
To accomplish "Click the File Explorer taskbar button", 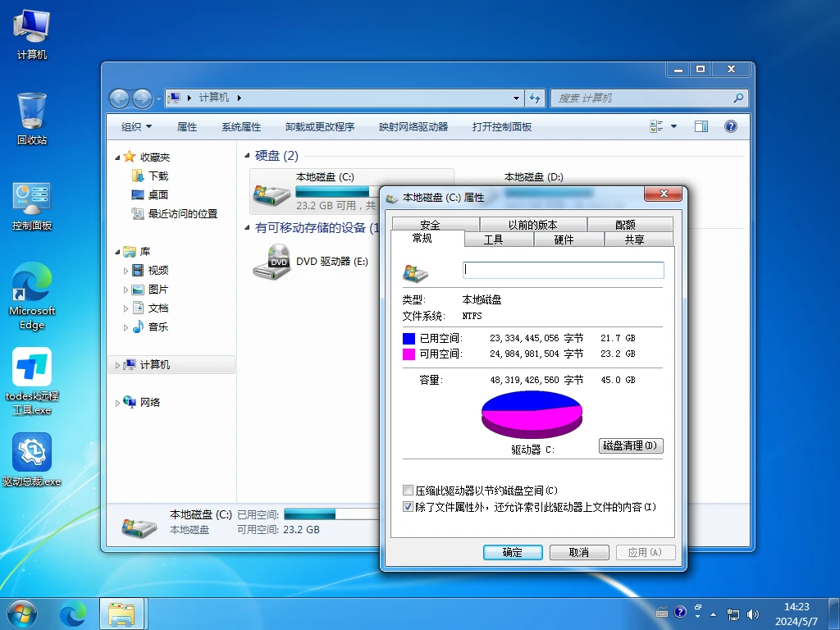I will [x=121, y=614].
